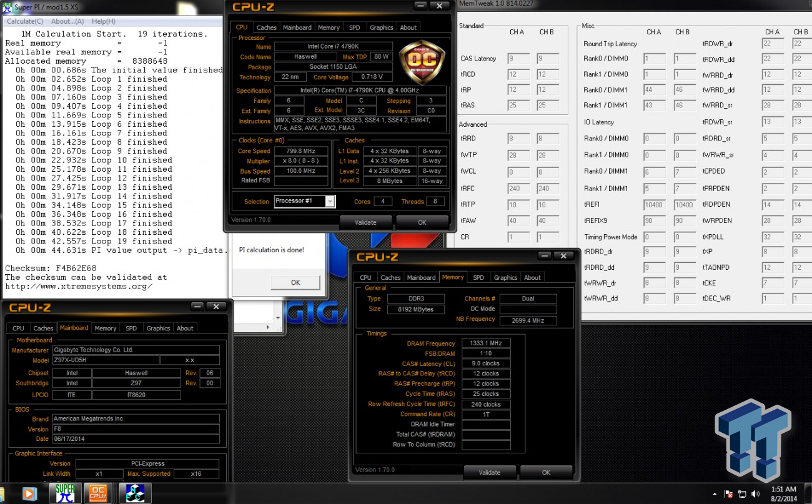Screen dimensions: 812x504
Task: Open the volume speaker tray icon
Action: tap(755, 493)
